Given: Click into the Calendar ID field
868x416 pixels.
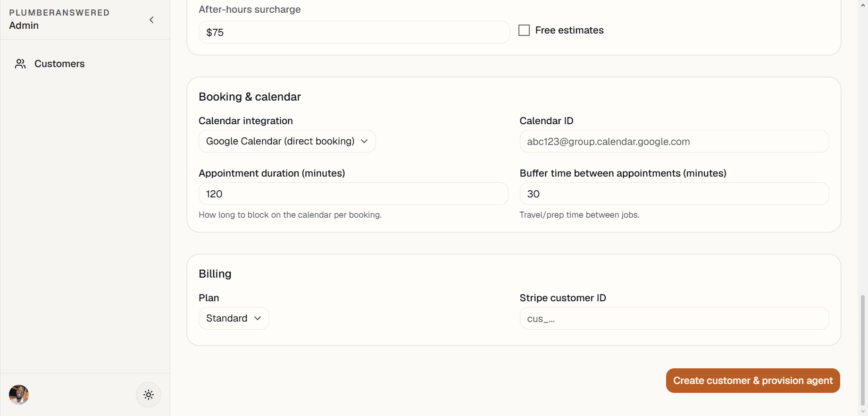Looking at the screenshot, I should tap(674, 141).
